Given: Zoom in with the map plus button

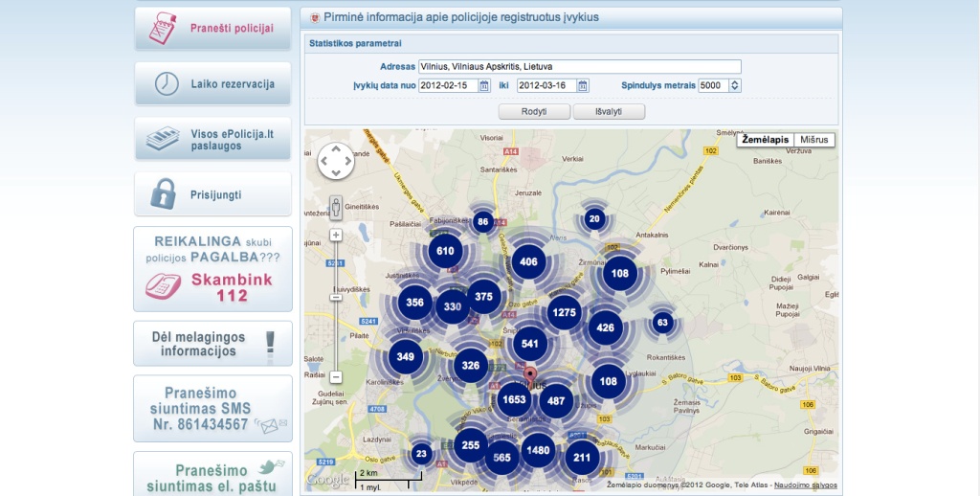Looking at the screenshot, I should coord(336,235).
